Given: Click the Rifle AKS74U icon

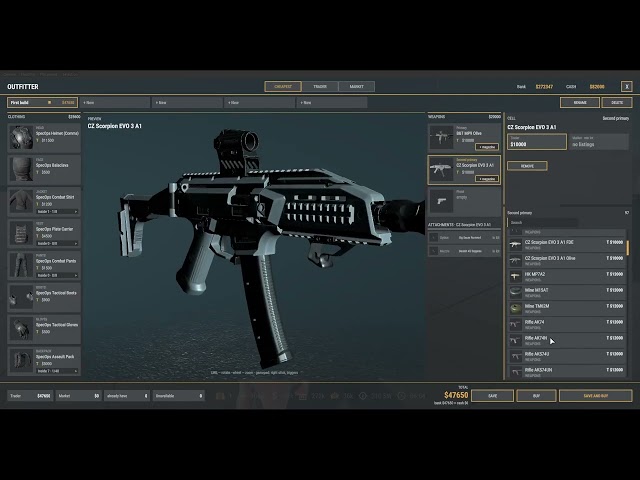Looking at the screenshot, I should tap(516, 356).
